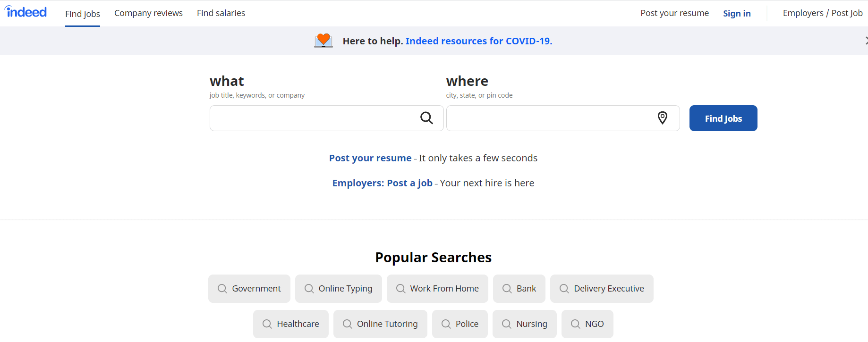Click the 'where' field label
This screenshot has width=868, height=342.
coord(467,81)
